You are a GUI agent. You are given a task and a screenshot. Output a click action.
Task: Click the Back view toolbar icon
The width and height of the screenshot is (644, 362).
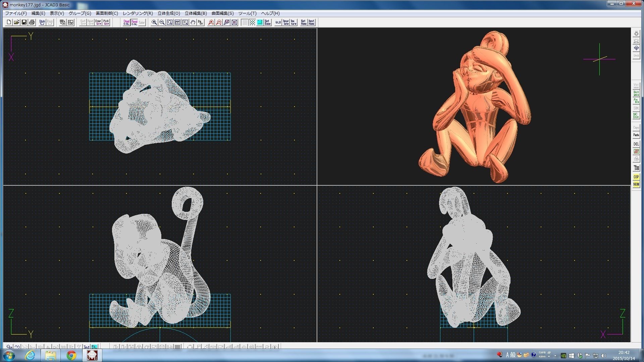coord(201,22)
